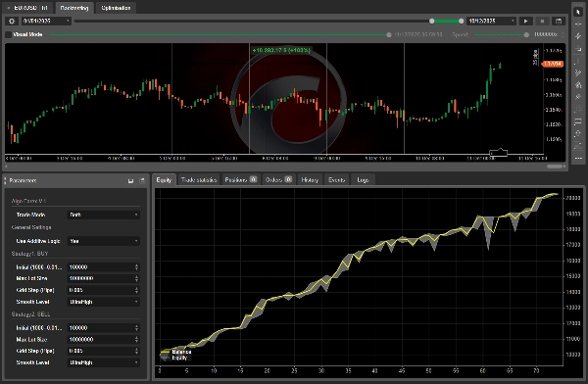This screenshot has height=384, width=588.
Task: Click the Strategy2 SELL Max Lot Size stepper arrows
Action: coord(136,340)
